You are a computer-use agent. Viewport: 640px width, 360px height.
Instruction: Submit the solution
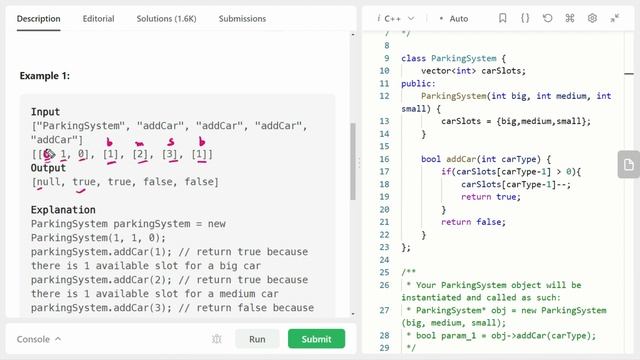click(316, 339)
